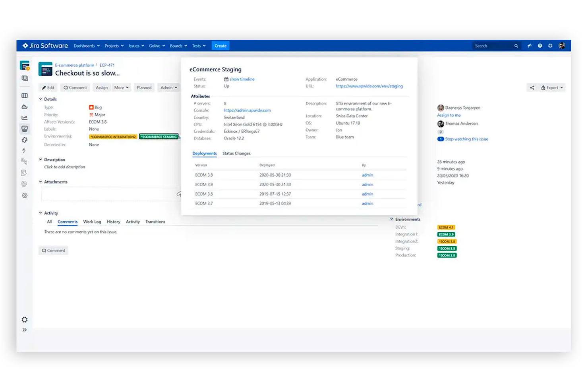Open Jira settings gear in top bar

(550, 46)
